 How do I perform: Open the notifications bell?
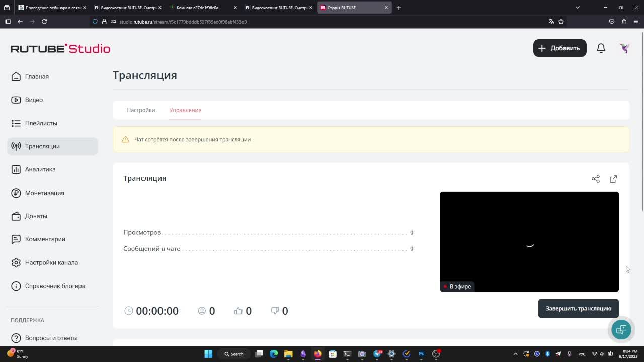(x=601, y=48)
